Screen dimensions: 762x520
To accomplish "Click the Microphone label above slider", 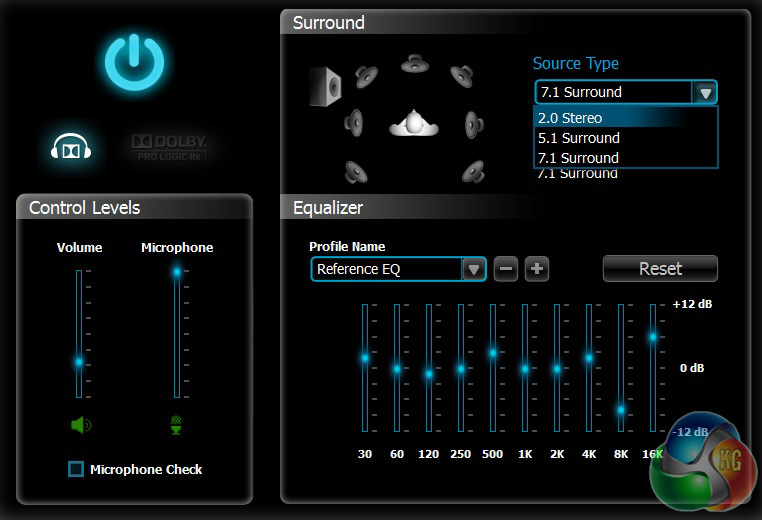I will point(177,247).
